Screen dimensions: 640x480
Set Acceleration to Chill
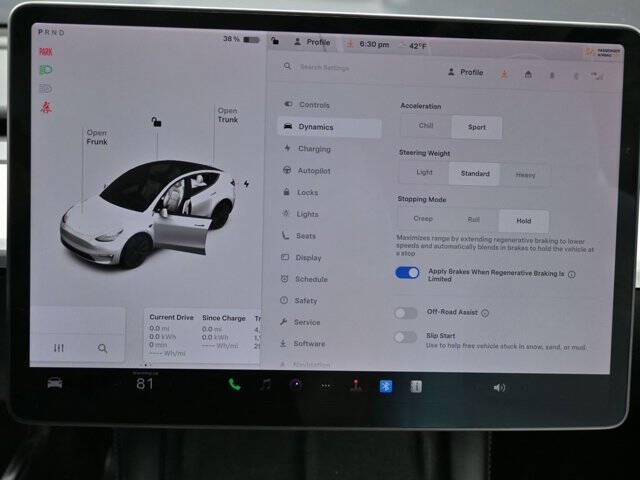coord(426,126)
